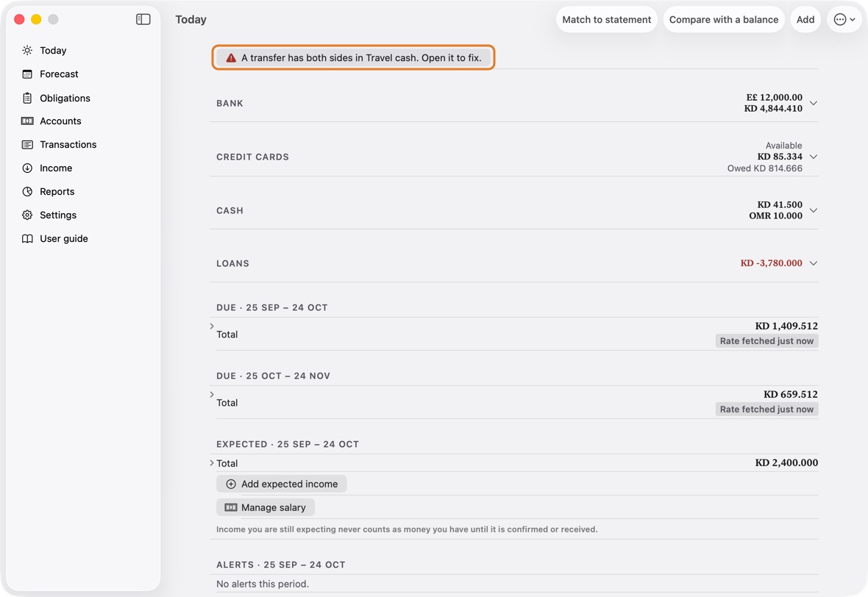
Task: Click the Rate fetched just now badge under KD 659.512
Action: 766,410
